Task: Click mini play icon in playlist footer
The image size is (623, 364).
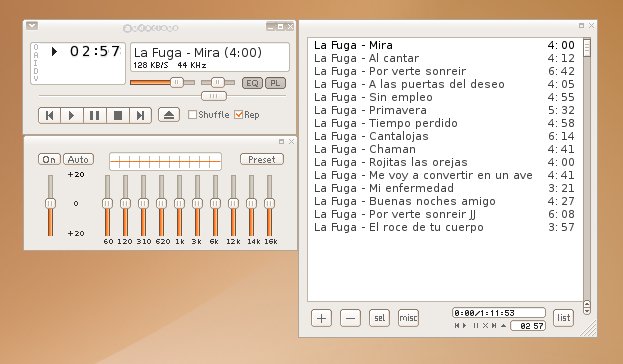Action: 464,325
